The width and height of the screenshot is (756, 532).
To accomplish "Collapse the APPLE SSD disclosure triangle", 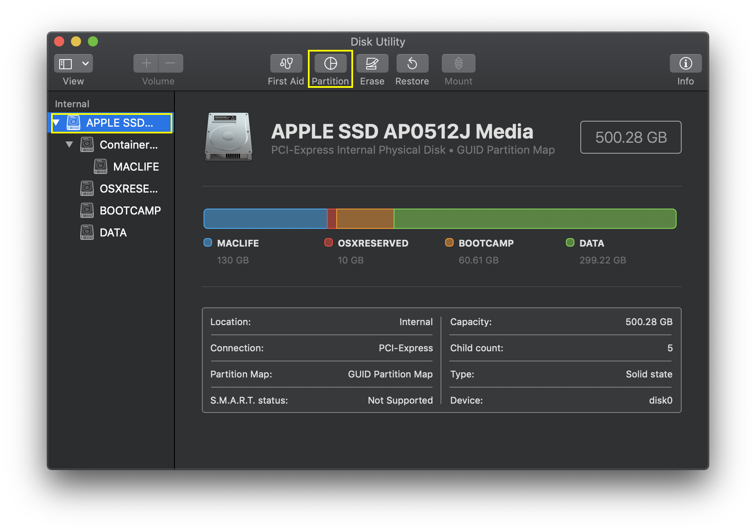I will click(x=56, y=123).
